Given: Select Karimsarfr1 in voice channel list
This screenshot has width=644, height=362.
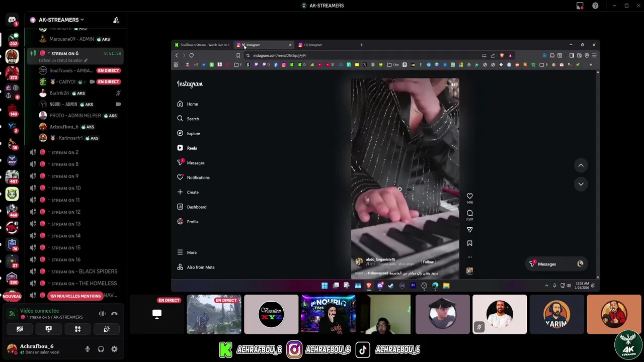Looking at the screenshot, I should (x=79, y=138).
